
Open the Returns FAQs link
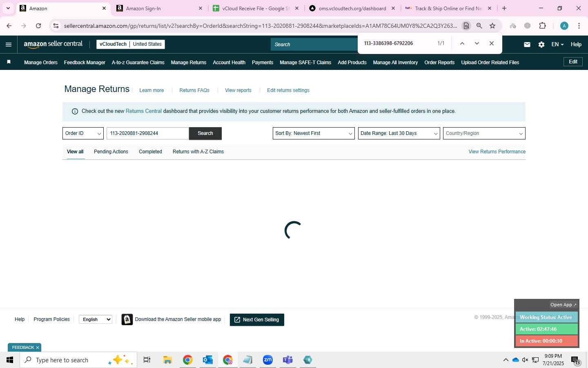[x=194, y=90]
